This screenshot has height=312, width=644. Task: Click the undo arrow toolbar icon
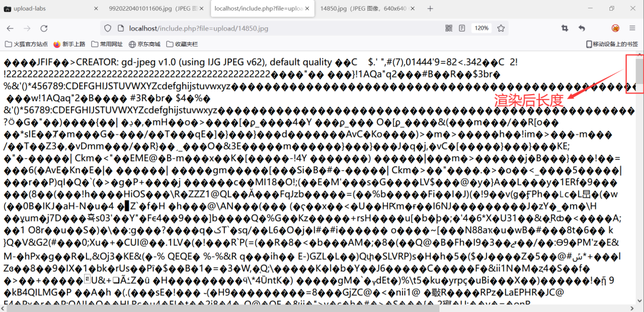tap(582, 28)
